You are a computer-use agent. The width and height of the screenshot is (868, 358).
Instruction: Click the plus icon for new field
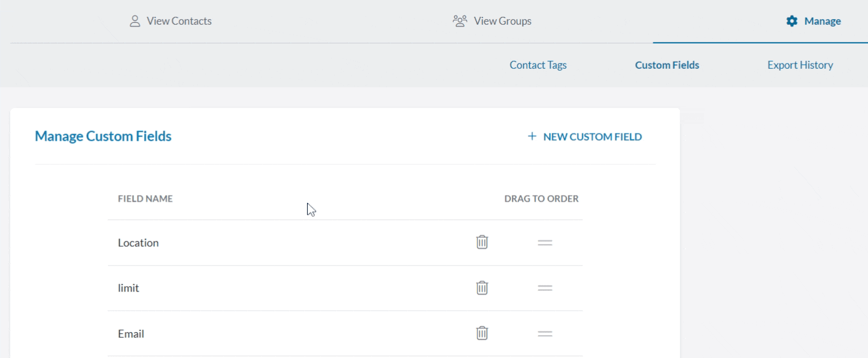tap(531, 136)
